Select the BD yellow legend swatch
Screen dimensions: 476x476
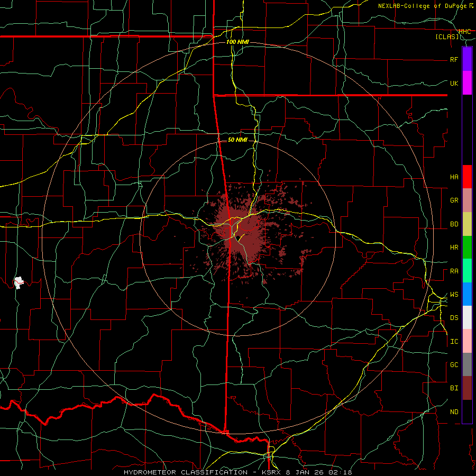[x=467, y=224]
